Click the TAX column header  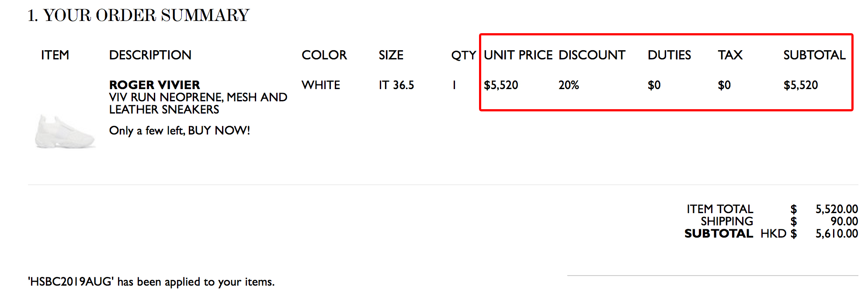(x=730, y=55)
